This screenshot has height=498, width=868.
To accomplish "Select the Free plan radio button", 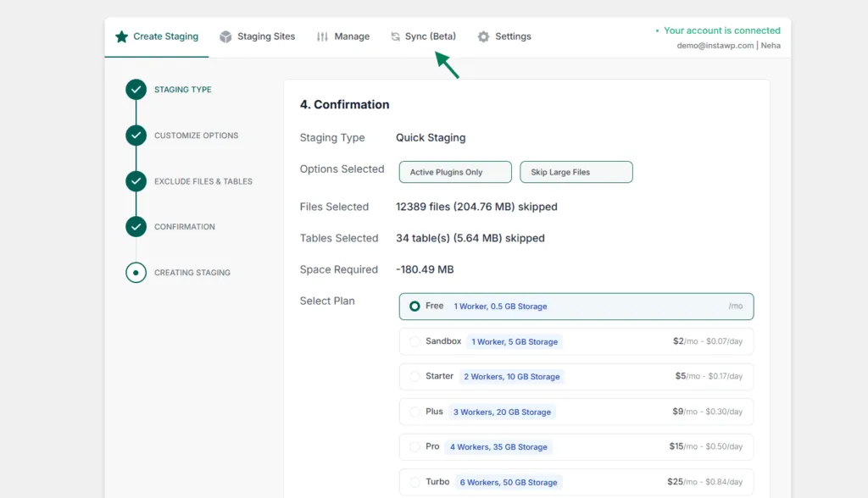I will (415, 306).
